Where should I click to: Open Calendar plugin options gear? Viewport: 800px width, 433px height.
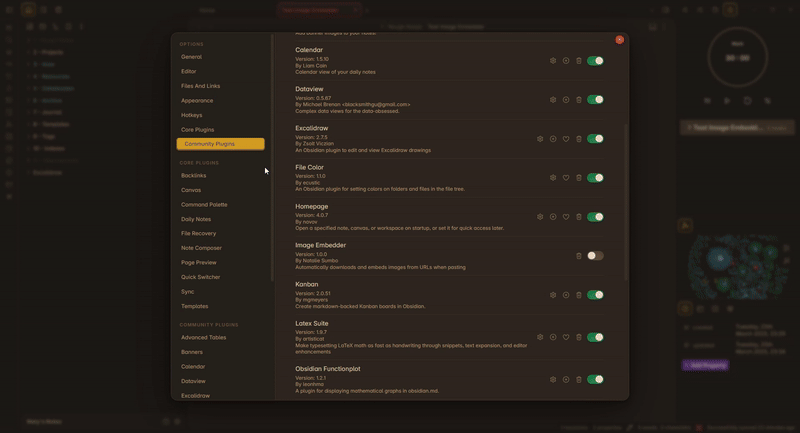(x=553, y=61)
